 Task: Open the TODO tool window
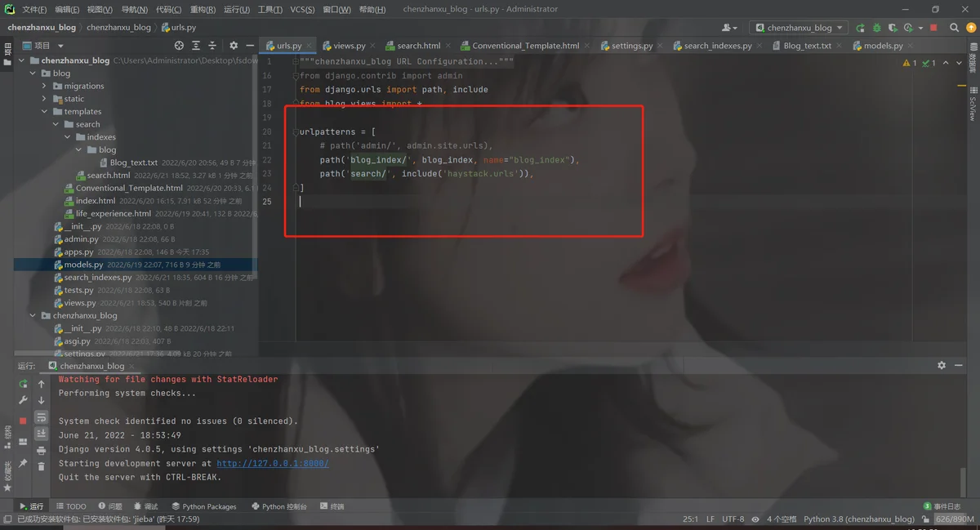(x=71, y=506)
